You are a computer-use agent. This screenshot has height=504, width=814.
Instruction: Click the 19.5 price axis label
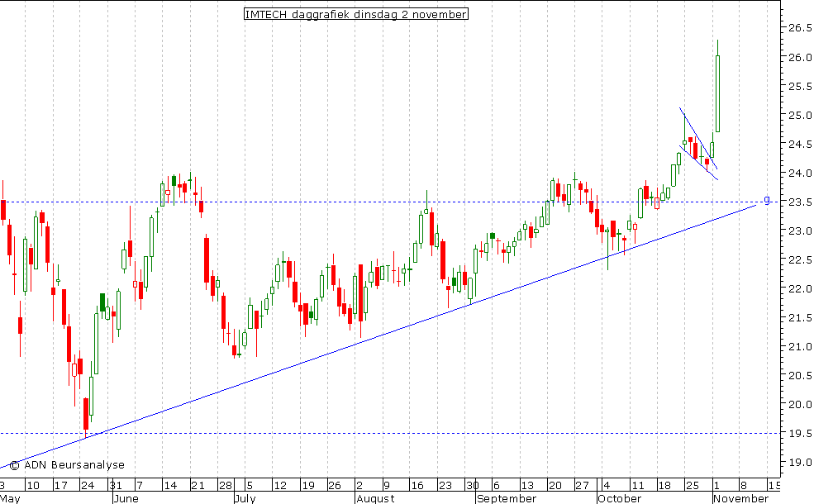click(798, 433)
